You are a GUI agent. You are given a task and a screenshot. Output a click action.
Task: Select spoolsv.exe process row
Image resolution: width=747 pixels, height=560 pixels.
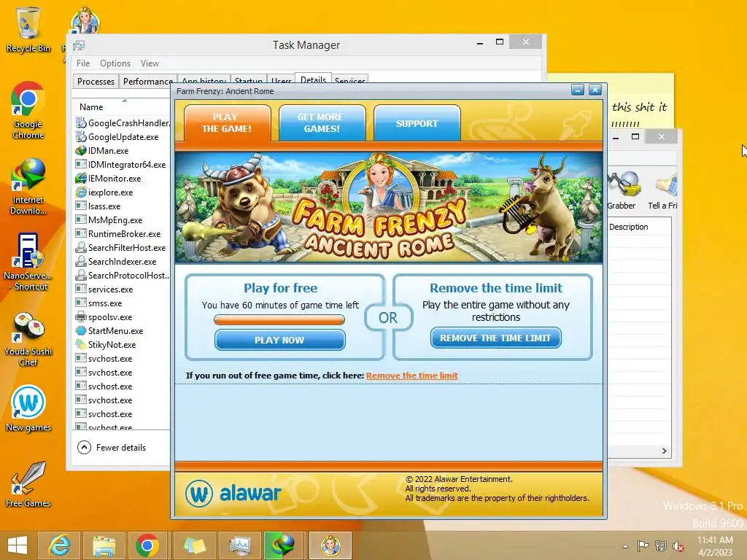[x=123, y=316]
